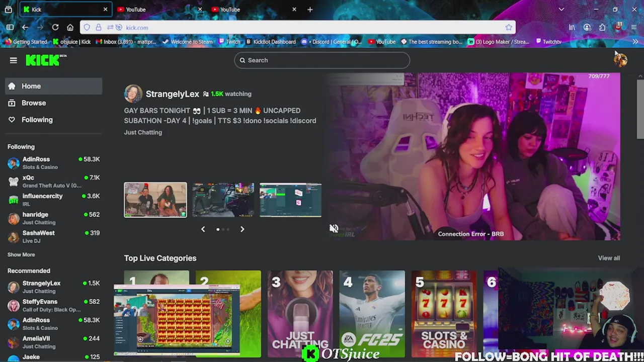
Task: List all tabs dropdown arrow
Action: [561, 10]
